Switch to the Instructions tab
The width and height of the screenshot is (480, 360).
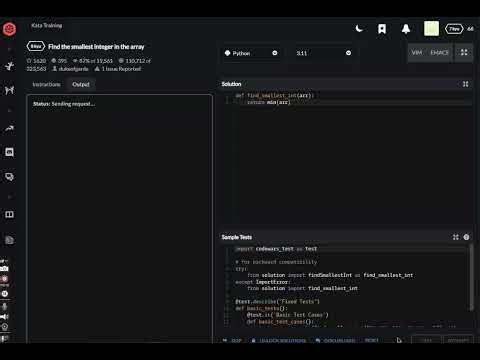click(46, 84)
